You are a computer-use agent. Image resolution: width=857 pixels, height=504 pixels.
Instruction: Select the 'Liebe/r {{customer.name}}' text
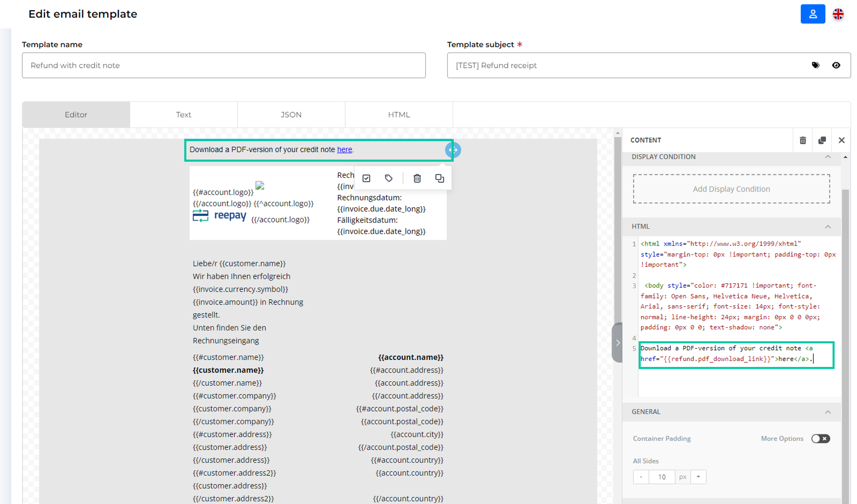point(239,264)
